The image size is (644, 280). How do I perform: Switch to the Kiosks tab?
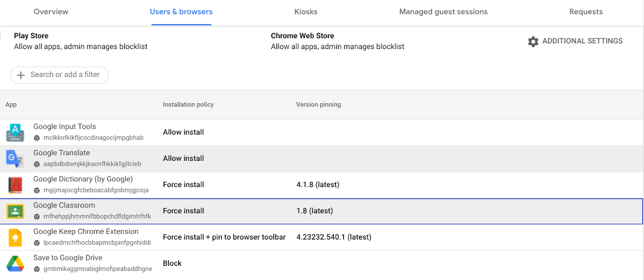point(306,12)
